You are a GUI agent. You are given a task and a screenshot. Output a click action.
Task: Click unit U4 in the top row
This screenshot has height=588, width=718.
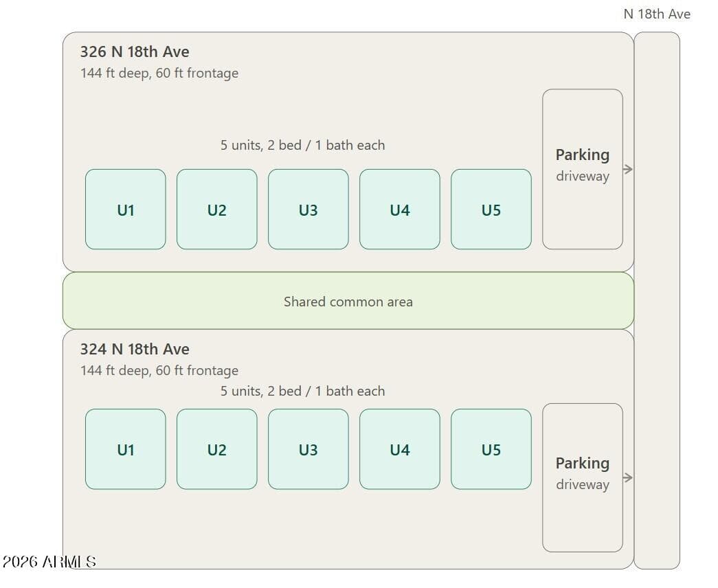[400, 210]
